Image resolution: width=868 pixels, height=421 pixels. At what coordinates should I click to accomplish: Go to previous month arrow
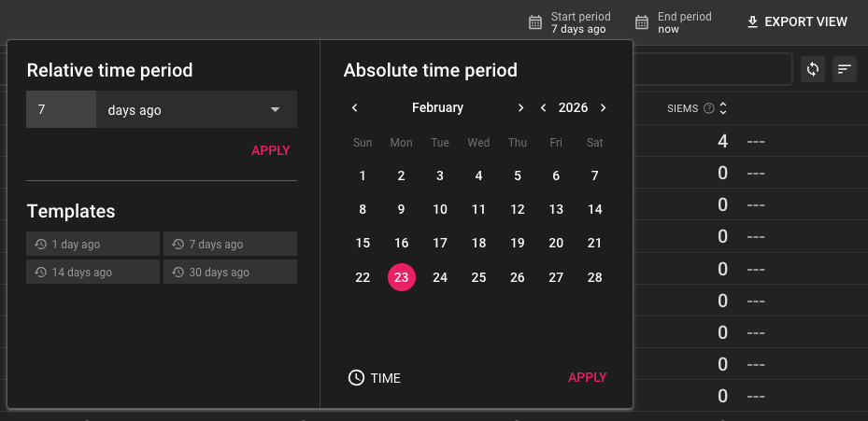click(355, 108)
